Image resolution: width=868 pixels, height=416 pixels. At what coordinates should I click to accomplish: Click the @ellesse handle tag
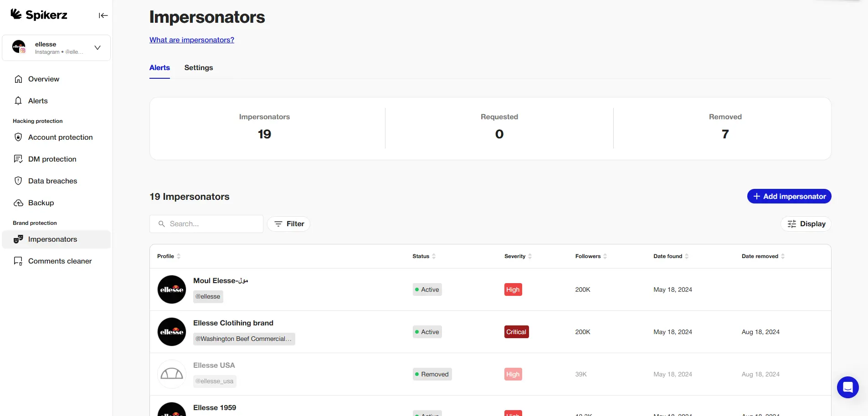[208, 297]
